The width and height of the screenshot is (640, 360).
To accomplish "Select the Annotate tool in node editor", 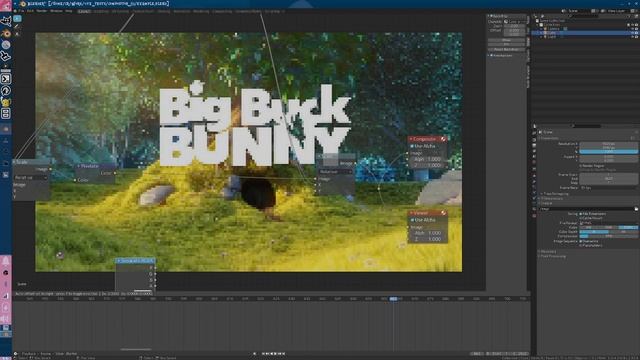I will (x=17, y=26).
